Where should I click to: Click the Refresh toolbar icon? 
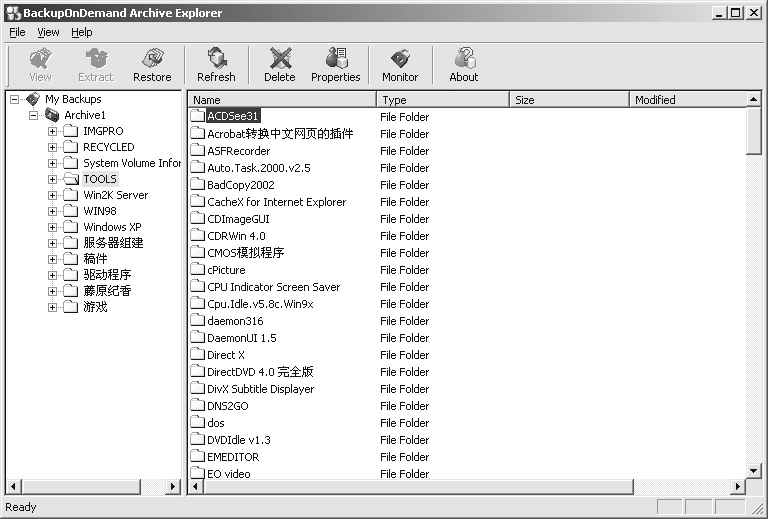tap(216, 58)
